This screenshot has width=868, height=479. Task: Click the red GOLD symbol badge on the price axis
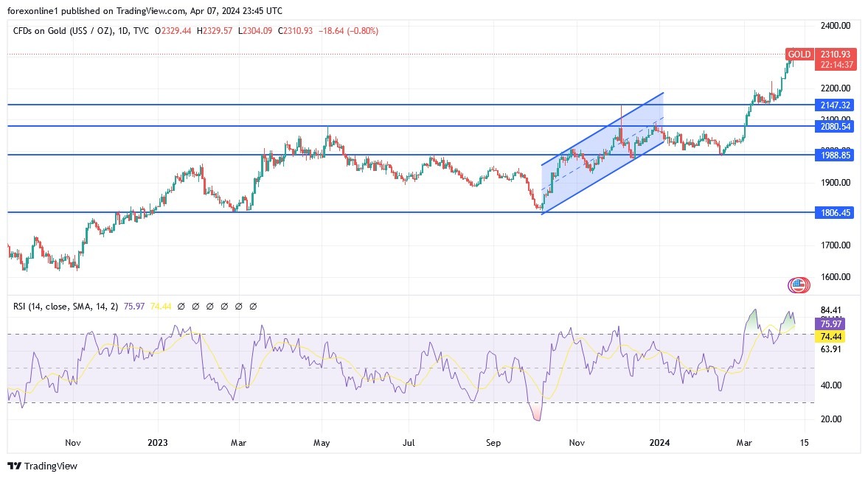coord(799,54)
